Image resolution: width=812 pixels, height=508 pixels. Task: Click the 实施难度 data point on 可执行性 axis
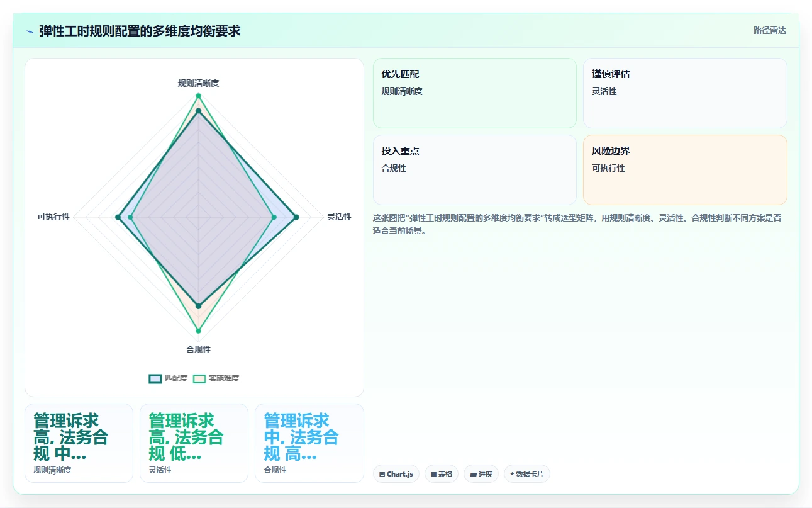130,217
